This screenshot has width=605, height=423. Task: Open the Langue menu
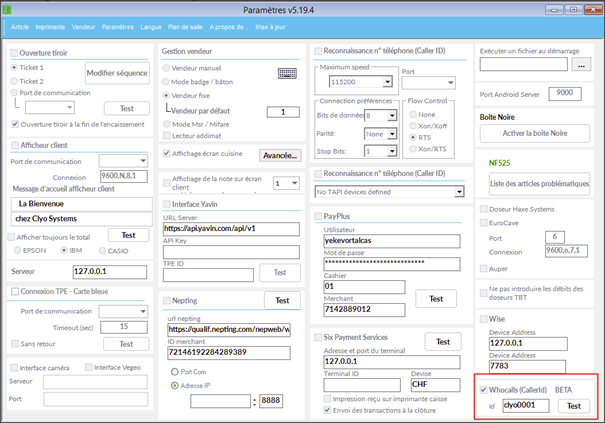click(x=150, y=27)
